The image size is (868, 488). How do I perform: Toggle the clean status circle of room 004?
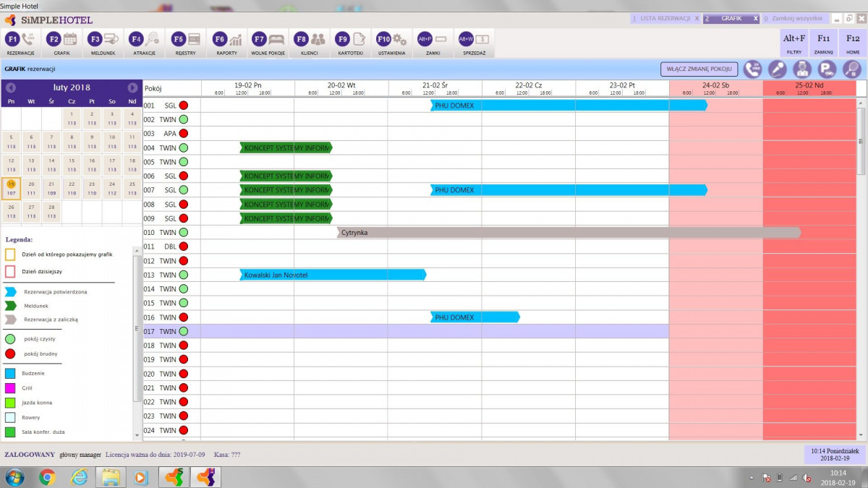(x=184, y=147)
